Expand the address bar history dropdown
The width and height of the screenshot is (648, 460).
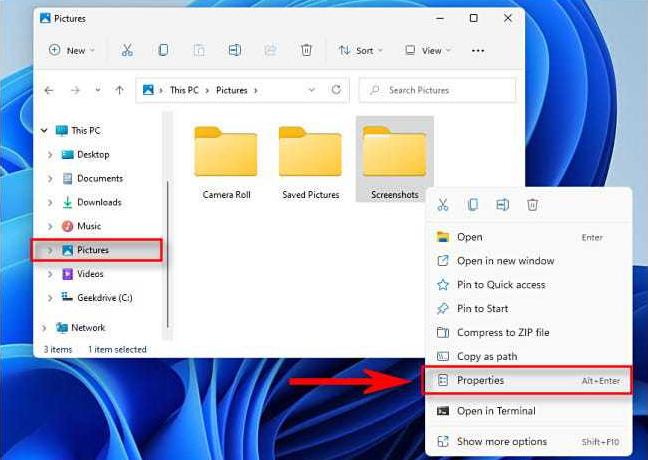[312, 90]
